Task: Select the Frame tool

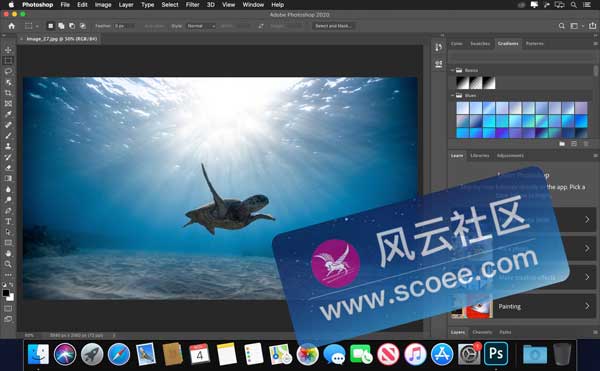Action: coord(8,103)
